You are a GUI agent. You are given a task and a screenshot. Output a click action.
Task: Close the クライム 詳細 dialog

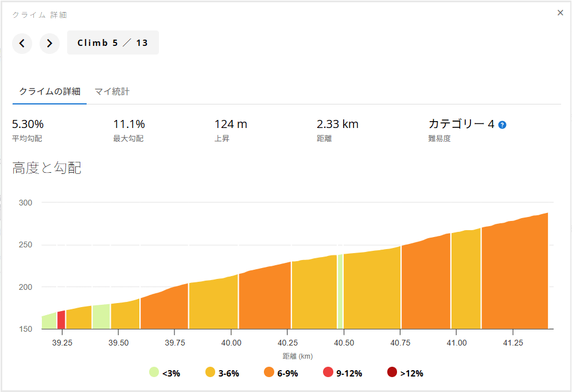pyautogui.click(x=561, y=13)
